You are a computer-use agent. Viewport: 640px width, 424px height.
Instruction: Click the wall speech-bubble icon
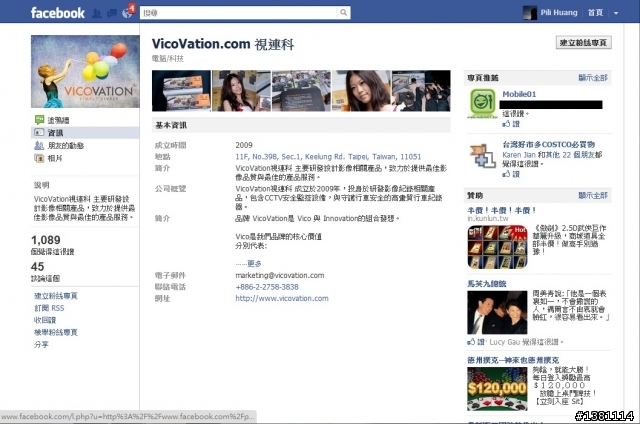[39, 120]
